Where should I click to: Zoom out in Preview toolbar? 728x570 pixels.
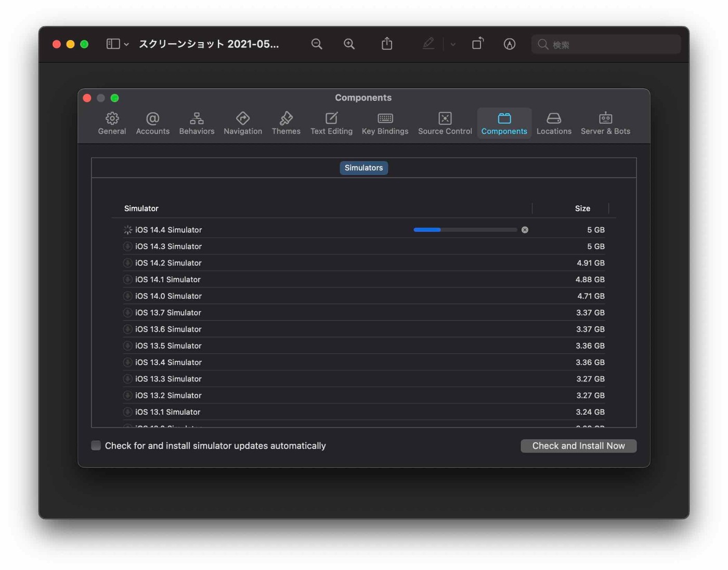click(317, 44)
